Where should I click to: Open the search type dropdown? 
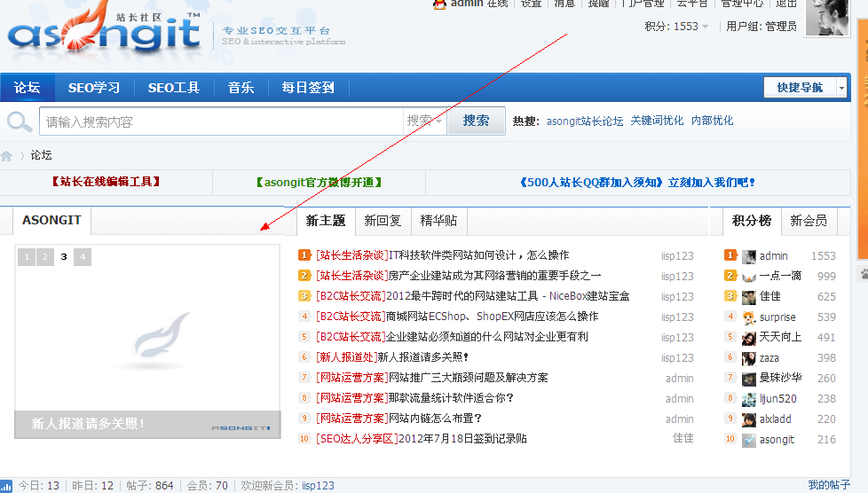tap(424, 121)
